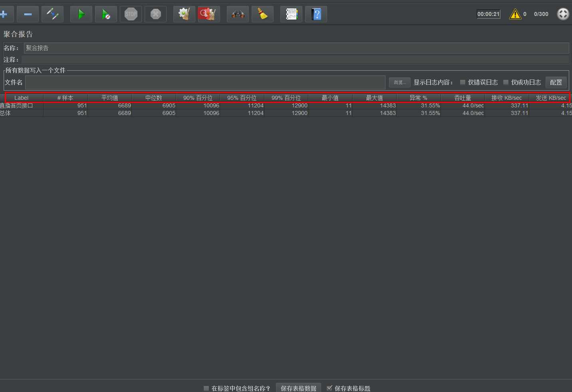572x392 pixels.
Task: Select the 总体 row label
Action: coord(5,113)
